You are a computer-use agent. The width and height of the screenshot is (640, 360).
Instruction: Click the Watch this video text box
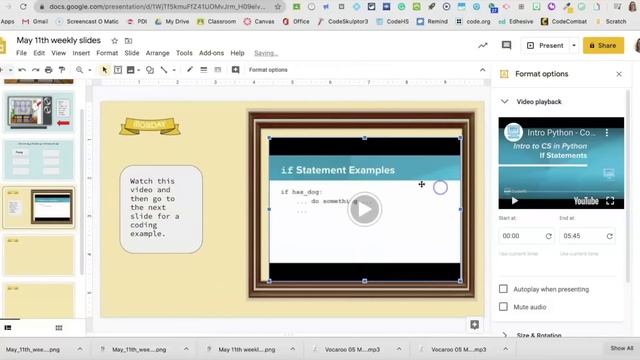coord(161,209)
